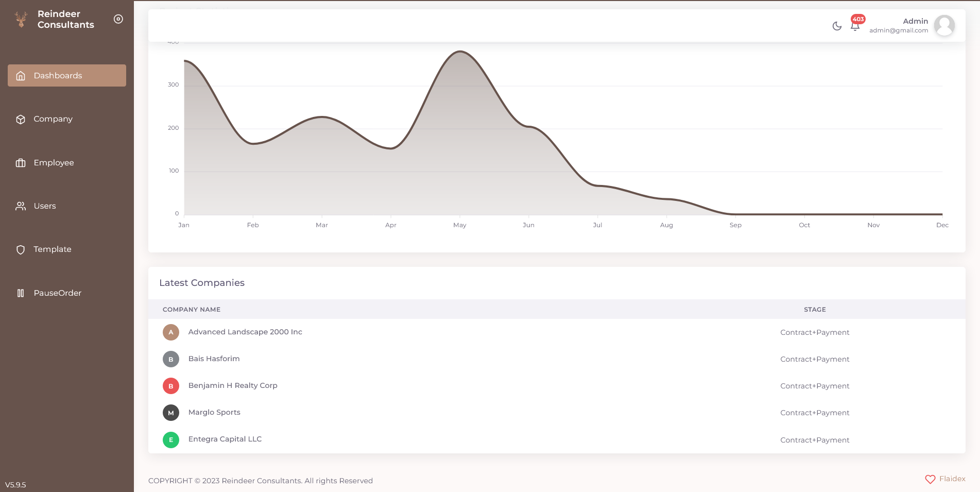This screenshot has height=492, width=980.
Task: Toggle the sidebar pin circle icon
Action: (x=118, y=19)
